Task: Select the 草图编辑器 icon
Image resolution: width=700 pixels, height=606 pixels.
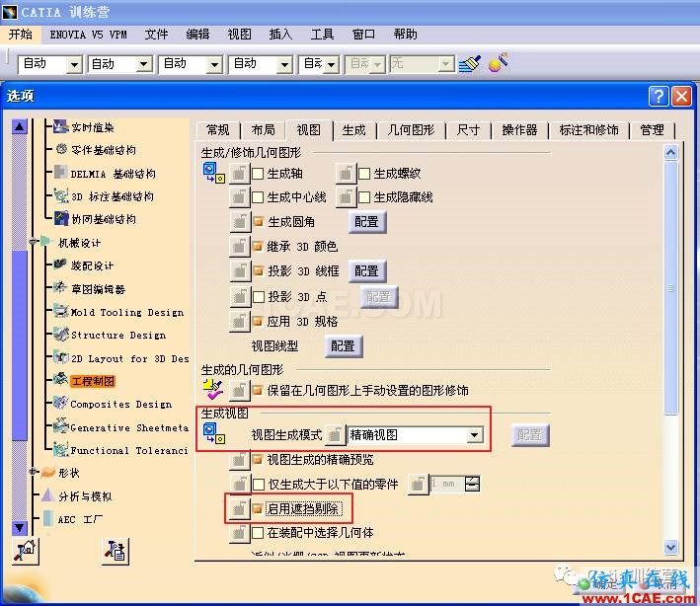Action: click(x=60, y=288)
